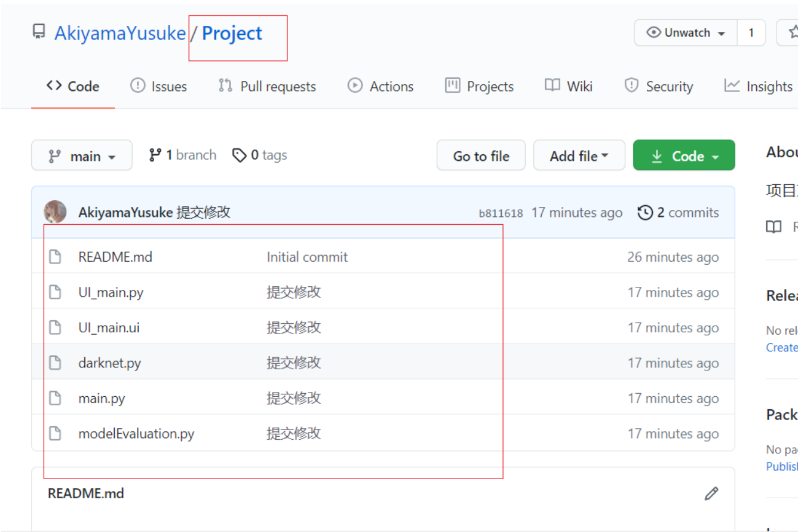Open the 提交修改 commit in main.py row
The height and width of the screenshot is (532, 809).
pyautogui.click(x=294, y=398)
